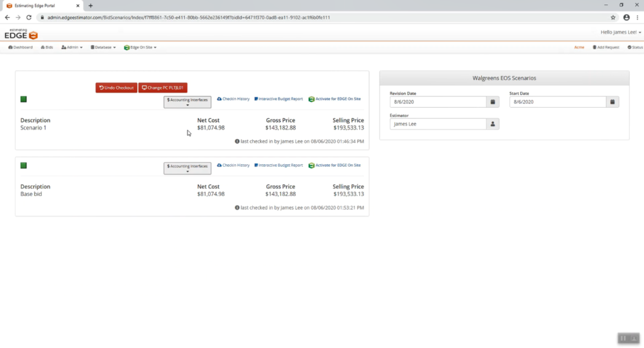644x348 pixels.
Task: Click green square on Scenario 1
Action: pyautogui.click(x=23, y=99)
